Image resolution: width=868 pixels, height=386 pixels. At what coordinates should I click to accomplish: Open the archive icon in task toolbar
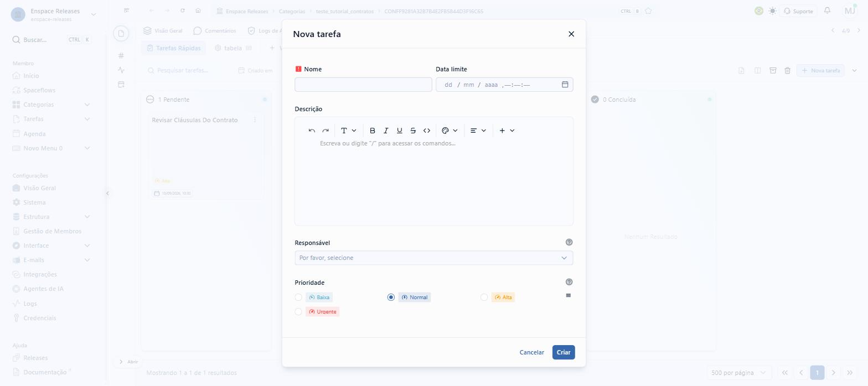[x=773, y=70]
